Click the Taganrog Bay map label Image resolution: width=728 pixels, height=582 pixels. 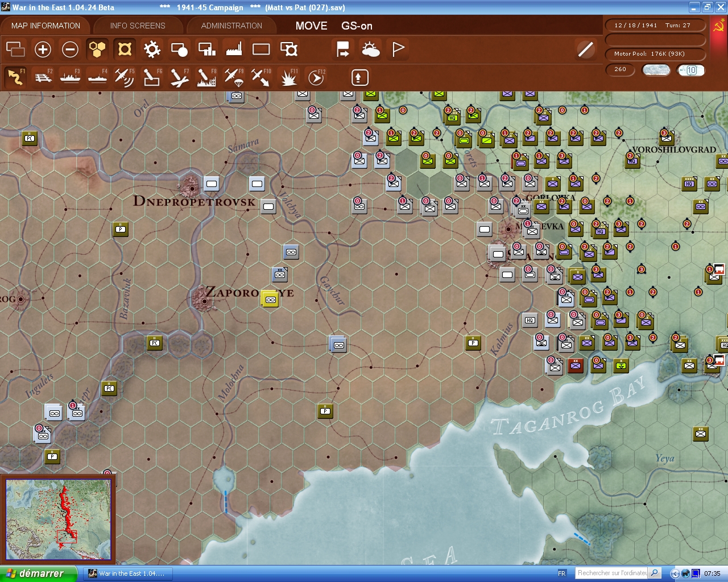click(570, 408)
